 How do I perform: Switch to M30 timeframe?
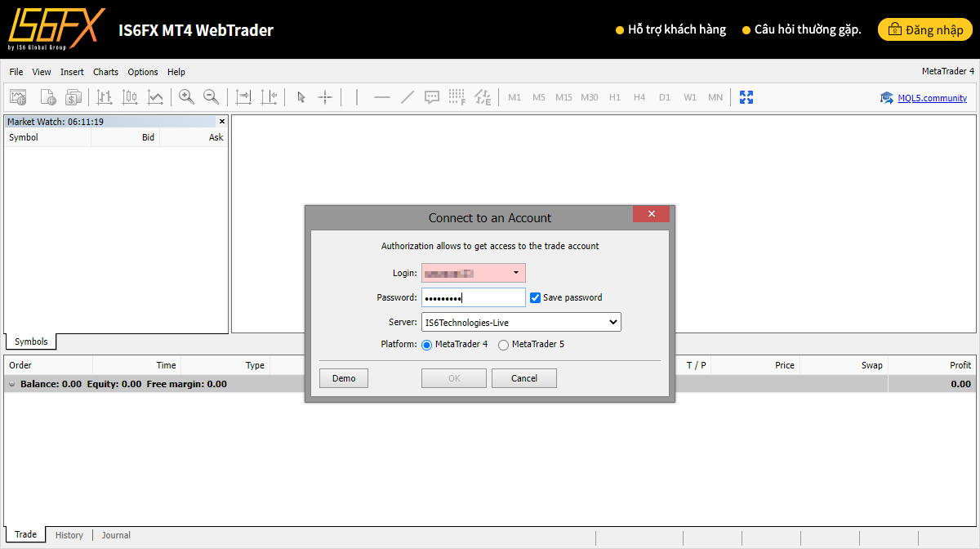click(x=590, y=97)
